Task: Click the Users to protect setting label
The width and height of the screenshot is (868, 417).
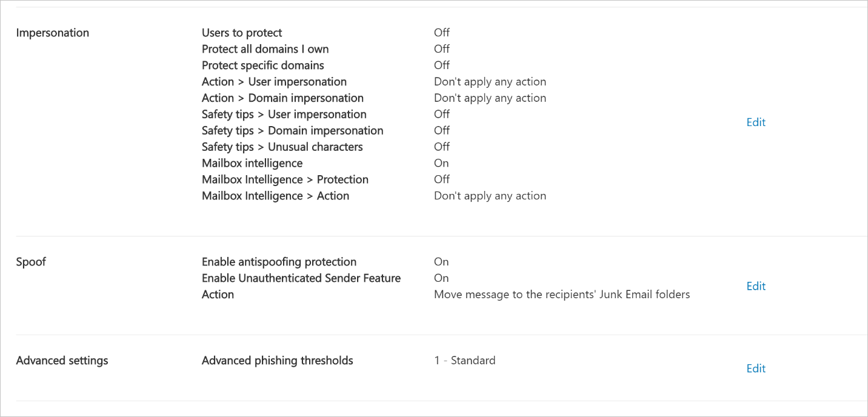Action: click(x=242, y=33)
